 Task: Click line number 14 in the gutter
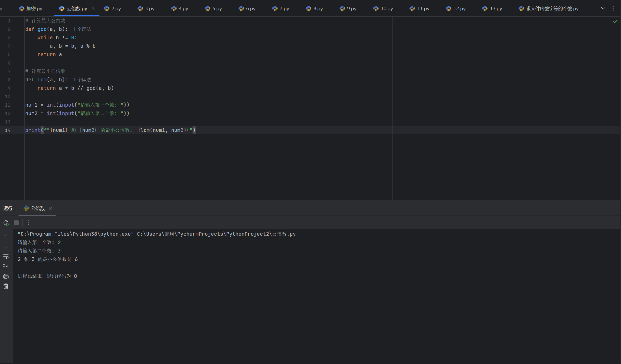tap(8, 130)
